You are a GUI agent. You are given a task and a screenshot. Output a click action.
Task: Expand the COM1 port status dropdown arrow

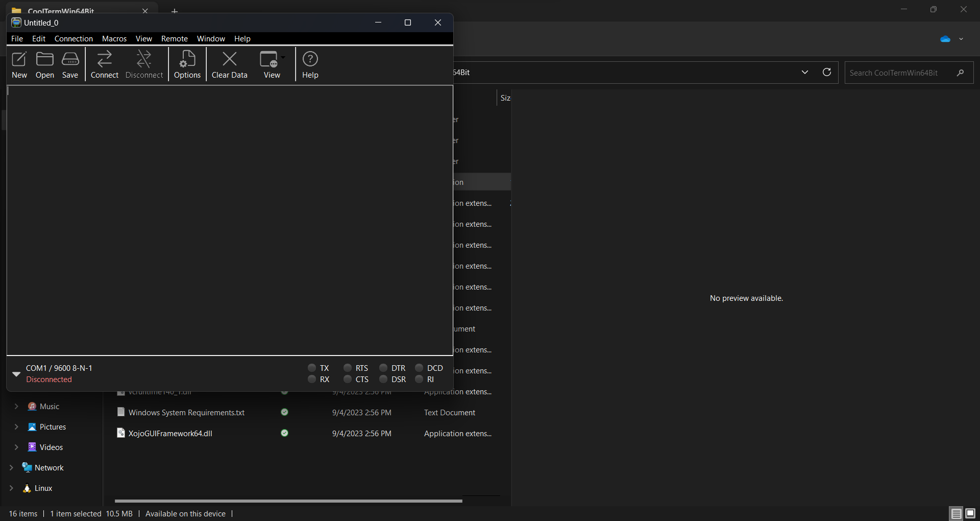tap(16, 374)
